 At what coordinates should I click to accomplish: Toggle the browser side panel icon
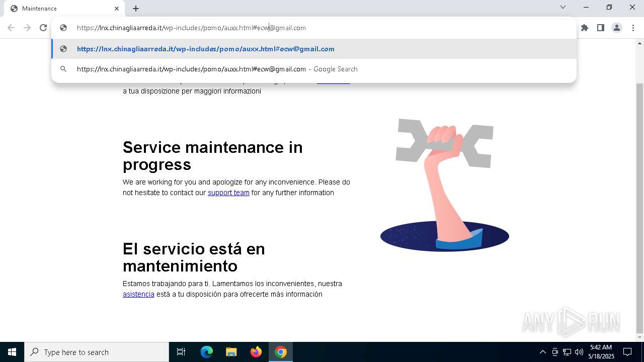[x=601, y=28]
